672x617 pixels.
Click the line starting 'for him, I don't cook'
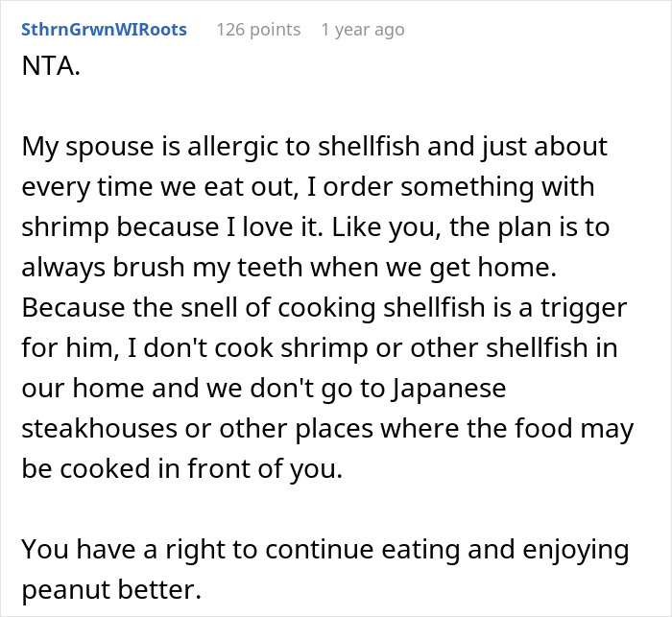[x=320, y=347]
